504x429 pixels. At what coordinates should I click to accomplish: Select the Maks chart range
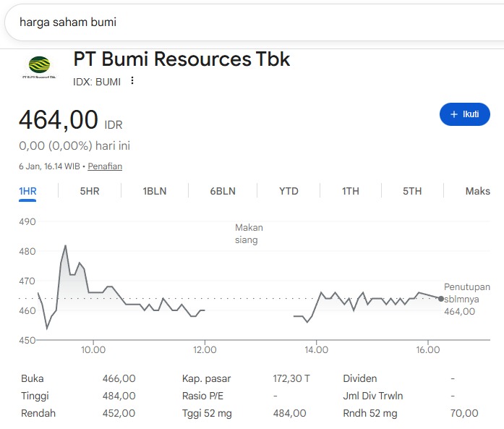[x=477, y=191]
